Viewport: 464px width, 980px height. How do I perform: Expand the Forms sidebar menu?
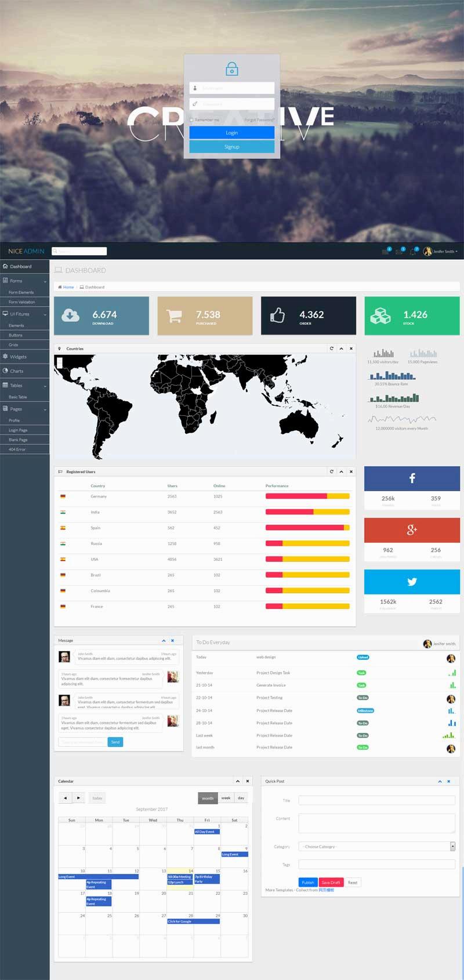(x=24, y=281)
